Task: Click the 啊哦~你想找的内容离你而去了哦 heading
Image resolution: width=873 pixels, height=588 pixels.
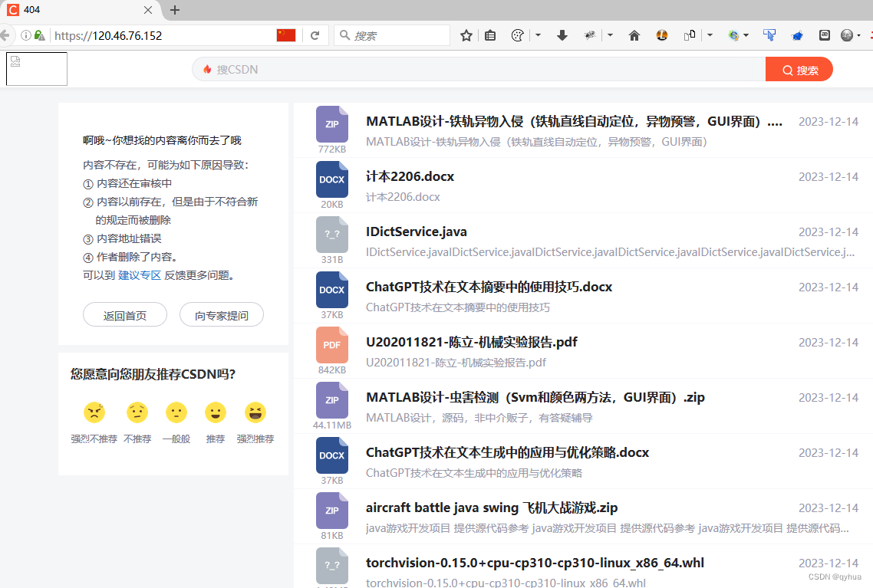Action: coord(162,140)
